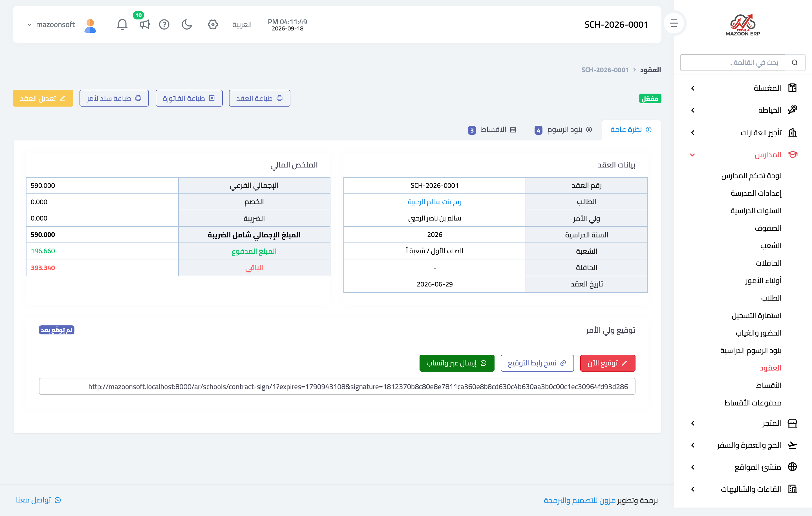Expand the منشئ المواقع chevron
Screen dimensions: 812x516
[693, 467]
